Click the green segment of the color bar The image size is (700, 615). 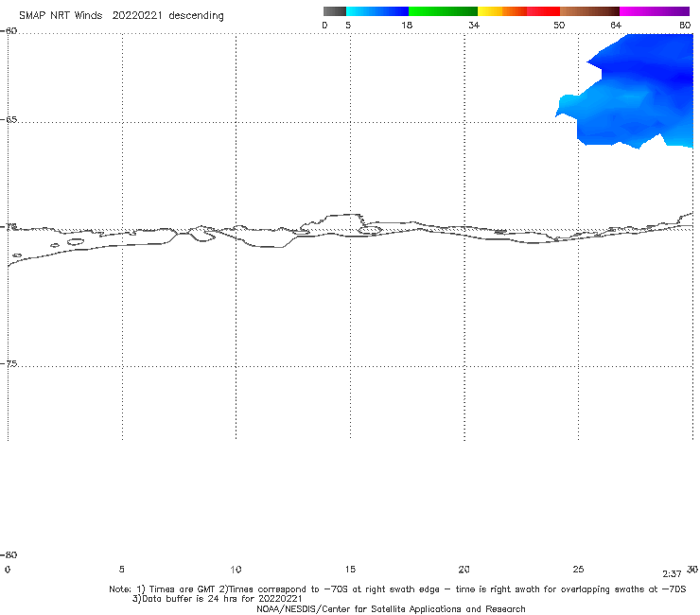tap(443, 11)
